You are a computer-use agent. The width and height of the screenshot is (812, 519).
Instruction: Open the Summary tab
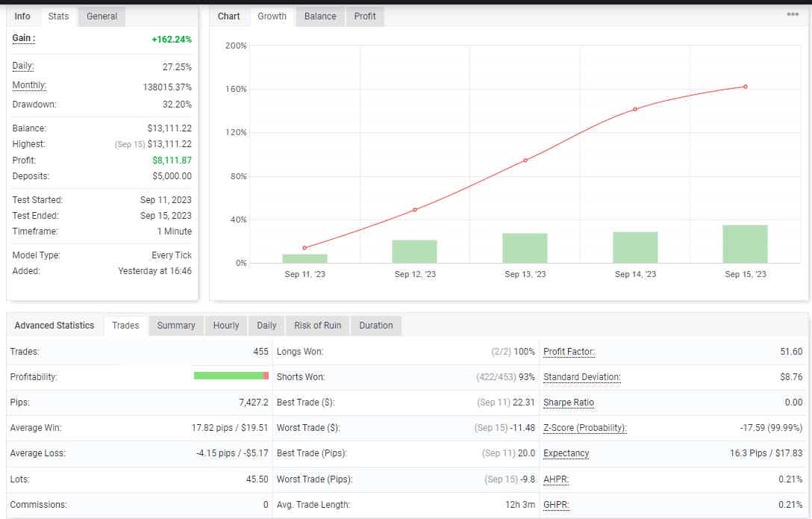point(176,326)
